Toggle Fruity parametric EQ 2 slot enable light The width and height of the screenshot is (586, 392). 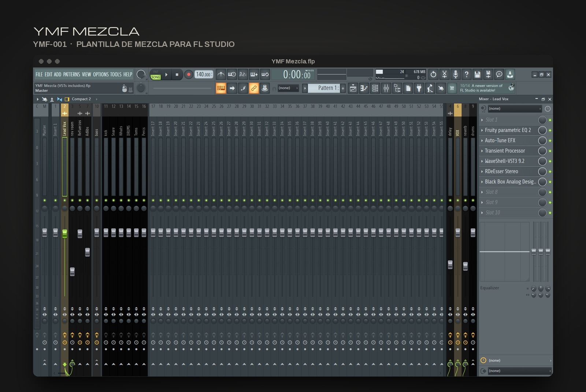[550, 130]
